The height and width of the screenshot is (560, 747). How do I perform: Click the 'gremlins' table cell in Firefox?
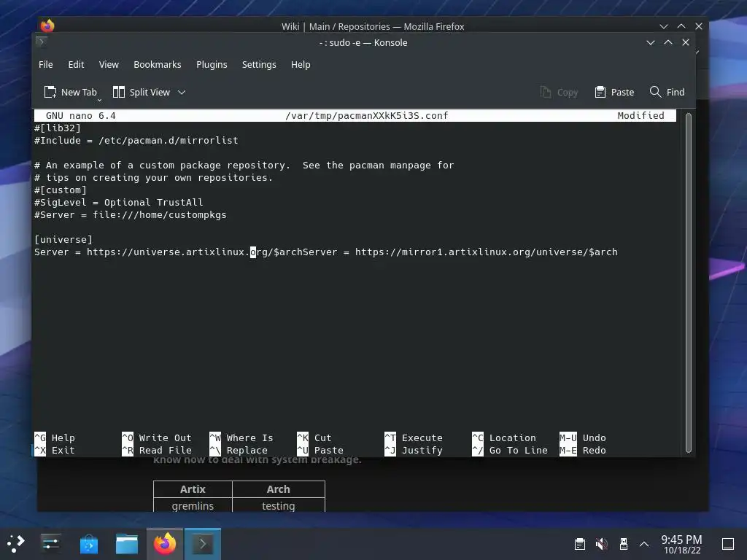pyautogui.click(x=193, y=506)
